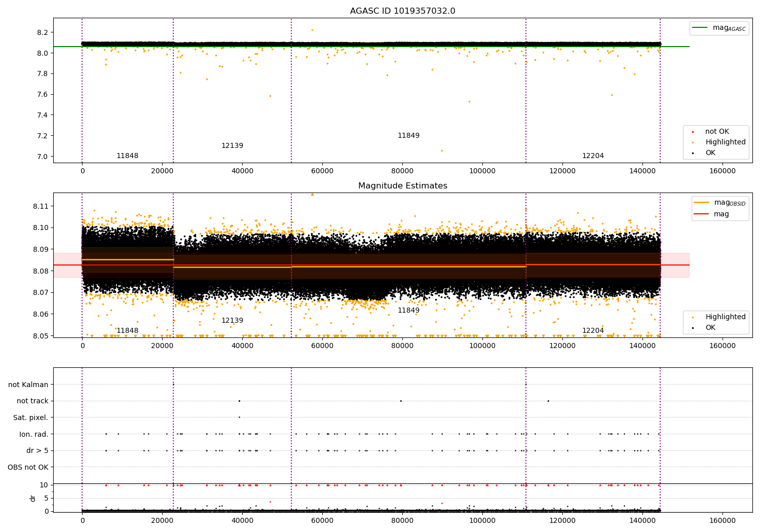The height and width of the screenshot is (532, 760).
Task: Click y-axis tick 8.0 in top plot
Action: coord(43,53)
